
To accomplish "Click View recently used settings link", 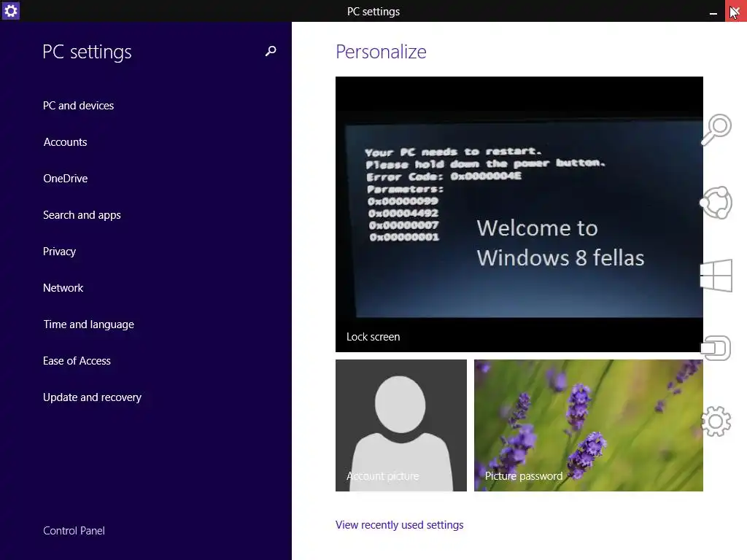I will point(399,525).
